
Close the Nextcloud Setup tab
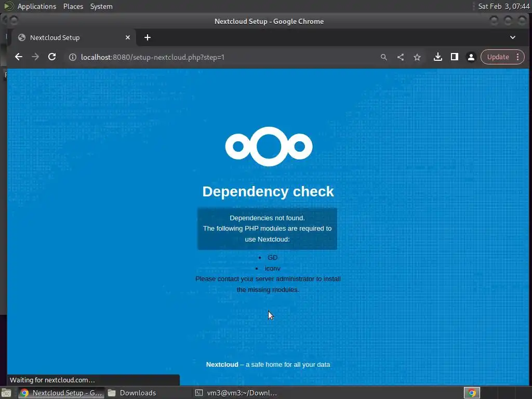[x=128, y=37]
